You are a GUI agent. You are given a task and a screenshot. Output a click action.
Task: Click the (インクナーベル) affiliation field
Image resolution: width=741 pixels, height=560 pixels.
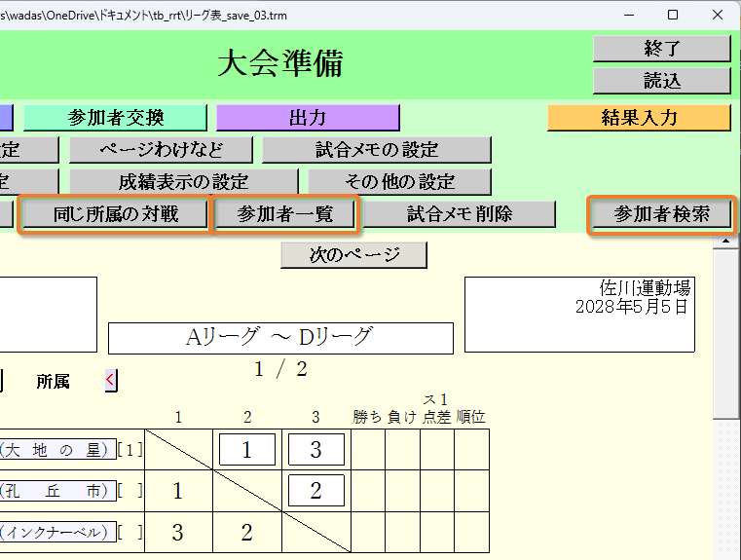pos(57,532)
